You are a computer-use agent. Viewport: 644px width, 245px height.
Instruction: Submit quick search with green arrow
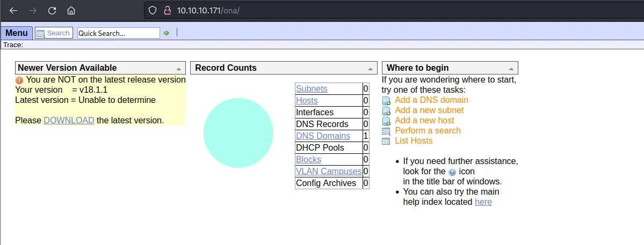click(167, 33)
